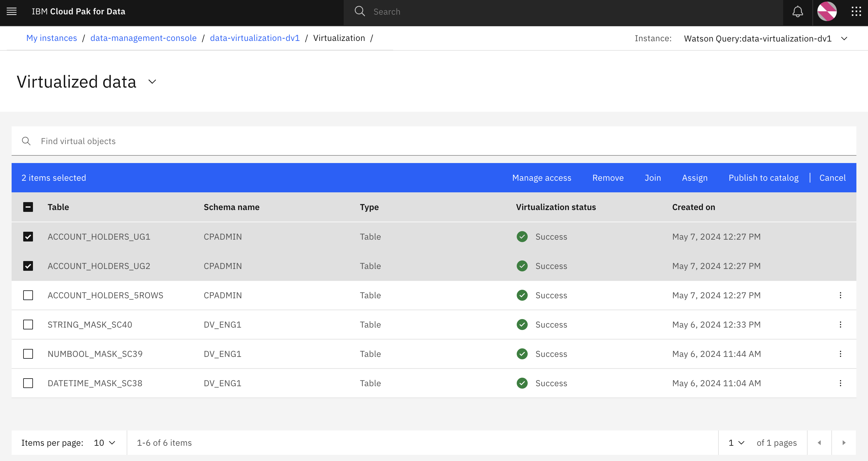
Task: Click the NUMBOOL_MASK_SC39 table name
Action: (x=95, y=354)
